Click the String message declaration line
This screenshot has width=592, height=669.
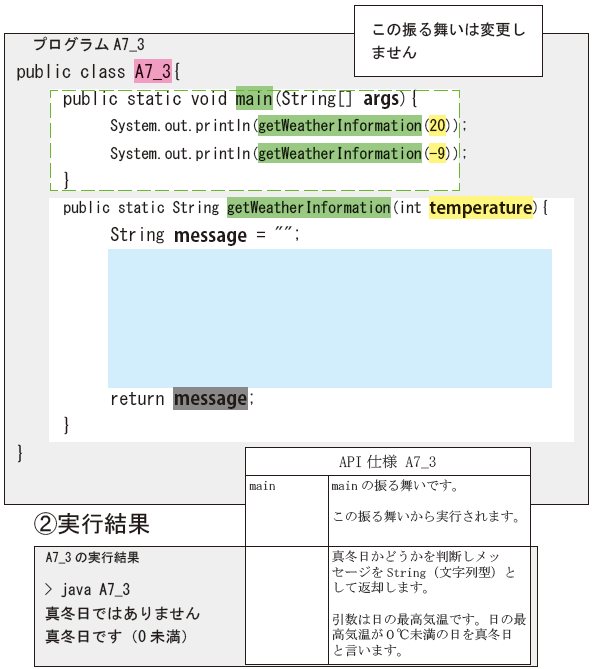tap(205, 235)
